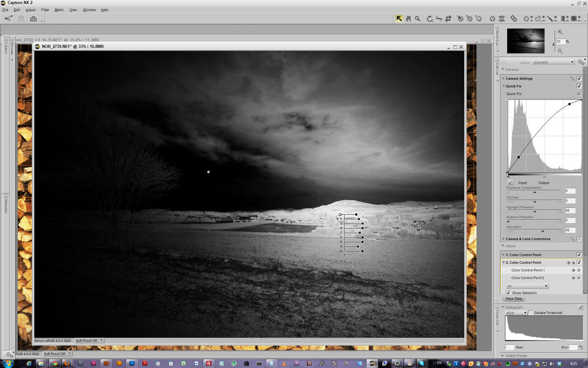Activate the Zoom magnifier tool
The width and height of the screenshot is (588, 368).
417,19
